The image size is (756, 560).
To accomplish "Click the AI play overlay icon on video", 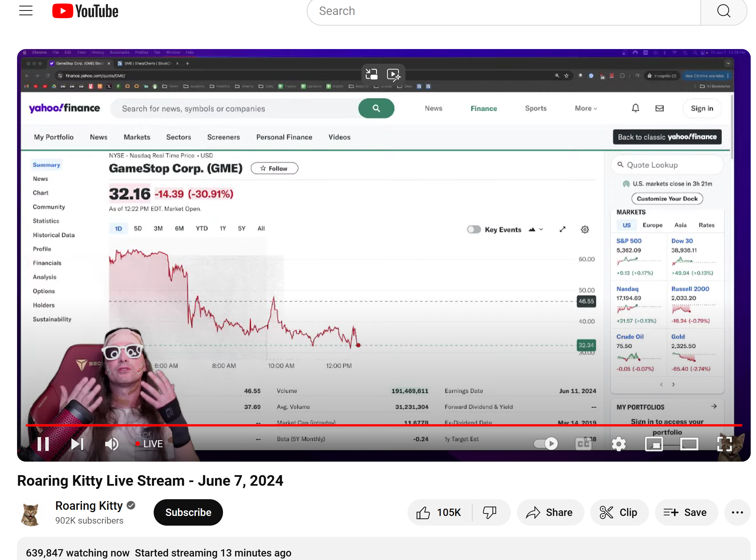I will (393, 74).
